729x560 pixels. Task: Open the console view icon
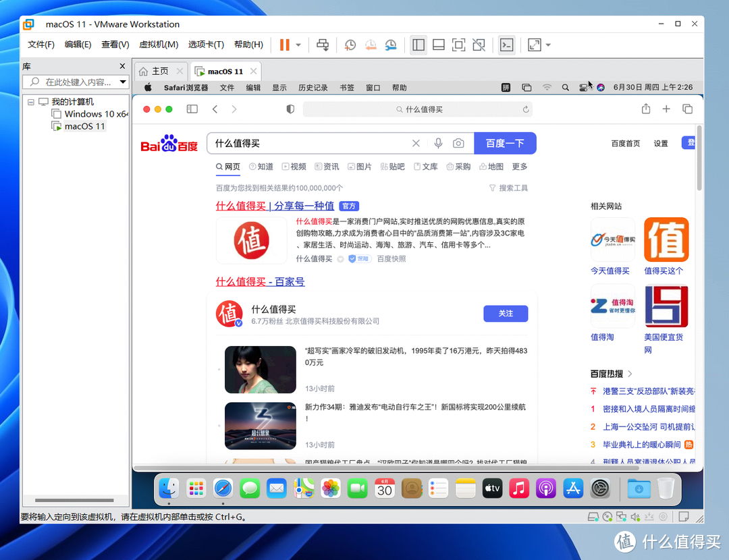pos(506,45)
